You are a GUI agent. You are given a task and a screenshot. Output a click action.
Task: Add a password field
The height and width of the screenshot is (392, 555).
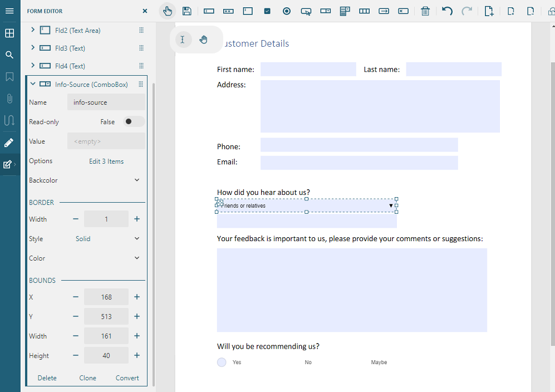pos(228,11)
